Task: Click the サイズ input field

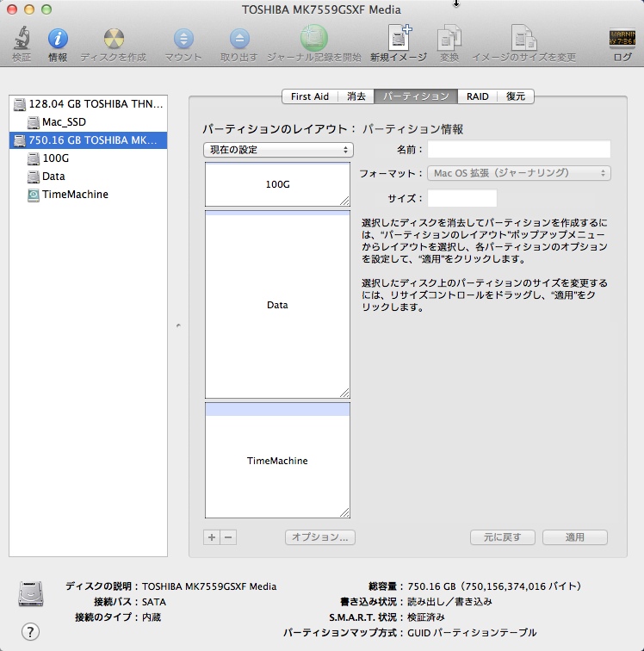Action: [462, 198]
